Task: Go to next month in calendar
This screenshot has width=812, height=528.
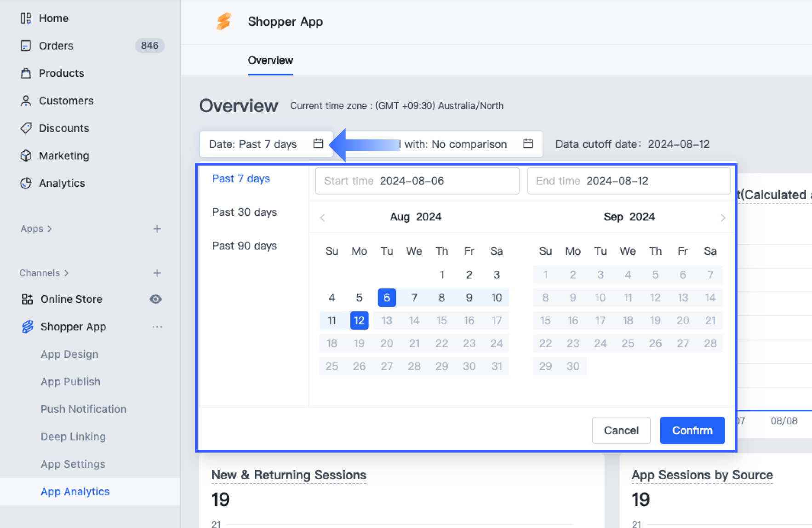Action: click(x=723, y=218)
